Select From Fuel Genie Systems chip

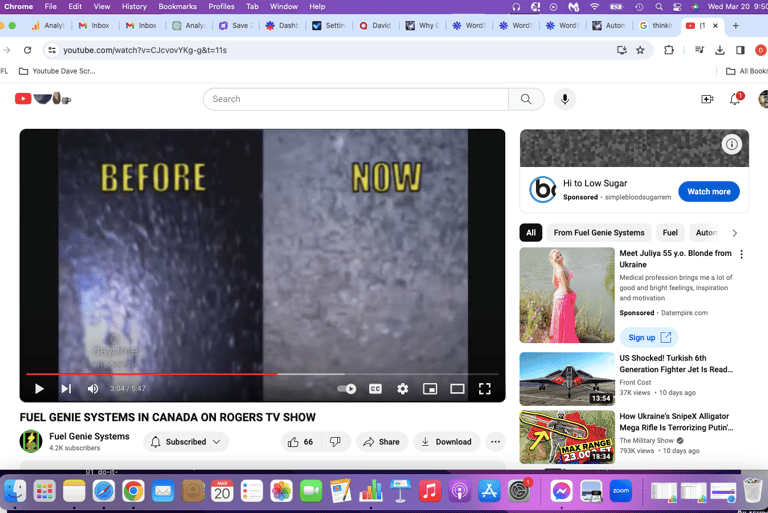click(599, 233)
